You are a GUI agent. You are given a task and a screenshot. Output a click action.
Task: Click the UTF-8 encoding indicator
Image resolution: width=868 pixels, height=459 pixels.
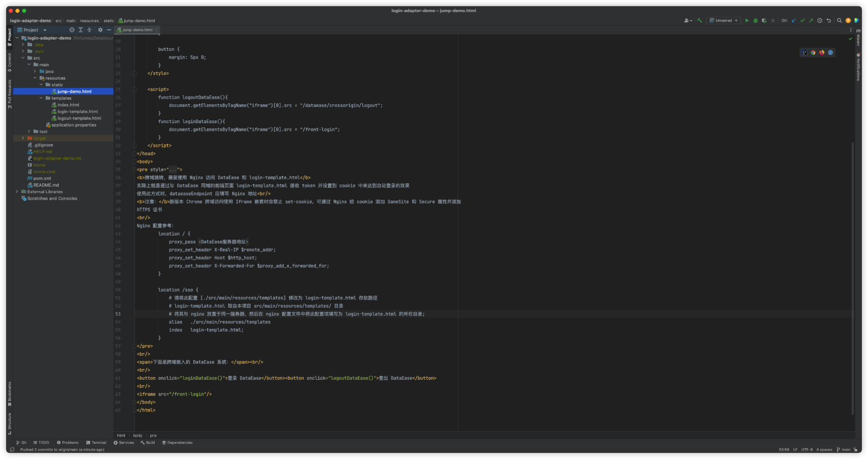(x=807, y=450)
